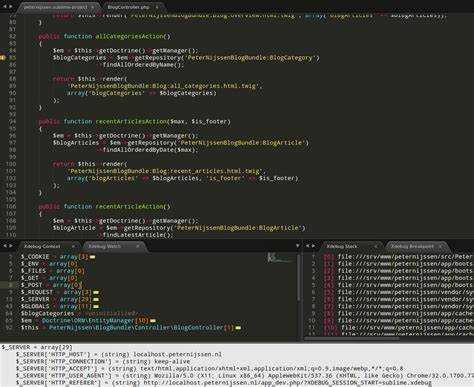Screen dimensions: 474x387
Task: Click the Blog:recent_articles.html.twig string
Action: pyautogui.click(x=165, y=171)
